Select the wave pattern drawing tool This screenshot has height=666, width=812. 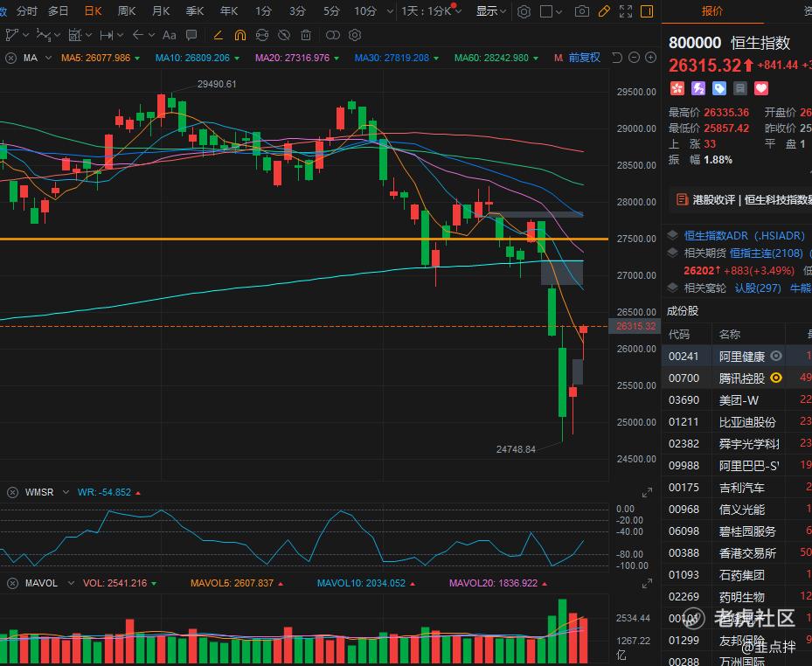click(x=43, y=35)
